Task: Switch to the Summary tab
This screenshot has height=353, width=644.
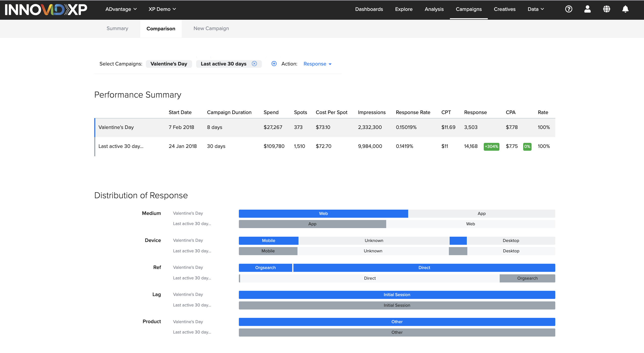Action: coord(117,29)
